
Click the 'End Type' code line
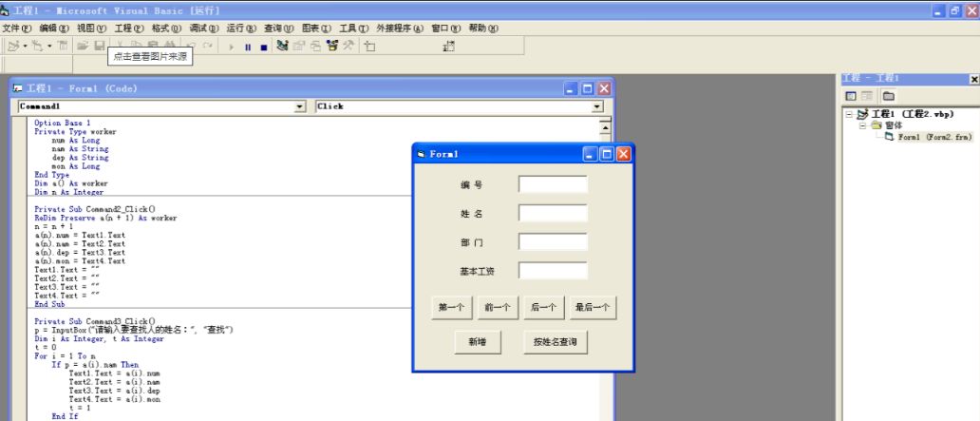(52, 175)
